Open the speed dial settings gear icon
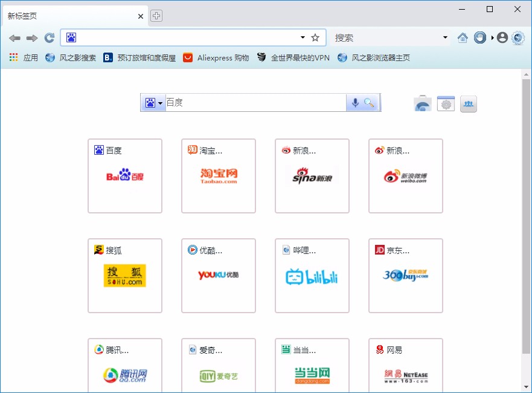Viewport: 532px width, 393px height. click(x=446, y=103)
